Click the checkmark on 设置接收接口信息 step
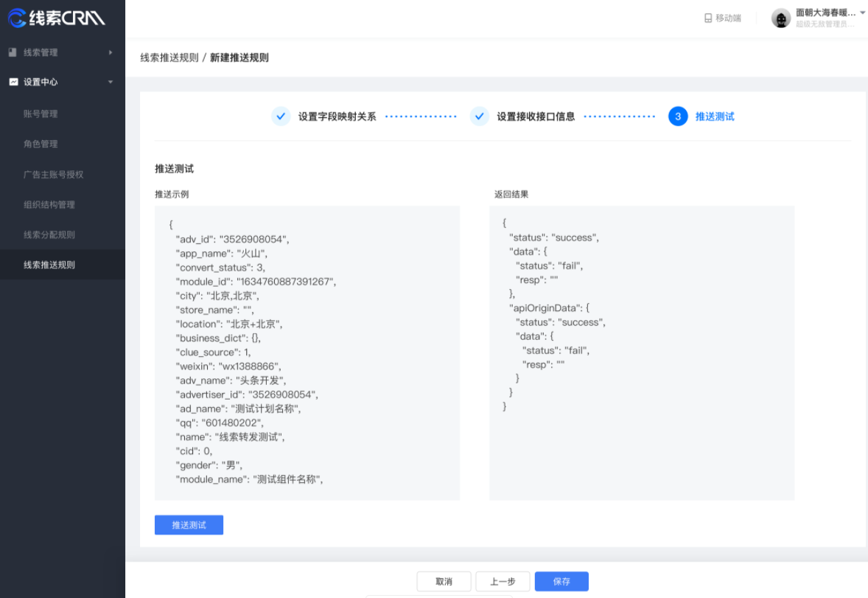The width and height of the screenshot is (868, 598). 479,116
